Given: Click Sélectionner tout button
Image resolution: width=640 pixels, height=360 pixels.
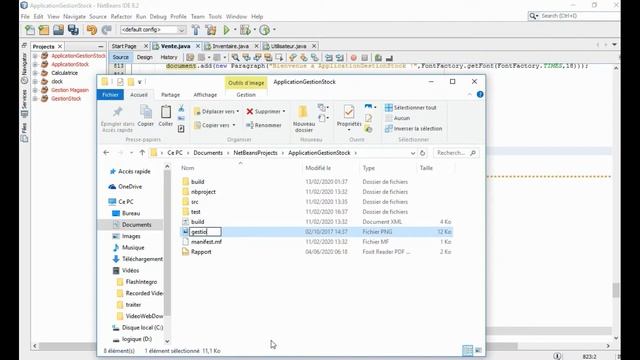Looking at the screenshot, I should pyautogui.click(x=411, y=108).
